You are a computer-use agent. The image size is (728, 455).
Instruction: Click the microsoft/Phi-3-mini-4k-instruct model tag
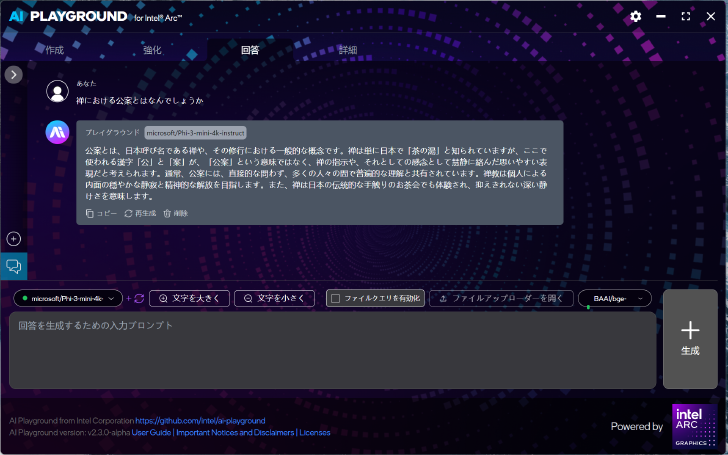pyautogui.click(x=195, y=133)
